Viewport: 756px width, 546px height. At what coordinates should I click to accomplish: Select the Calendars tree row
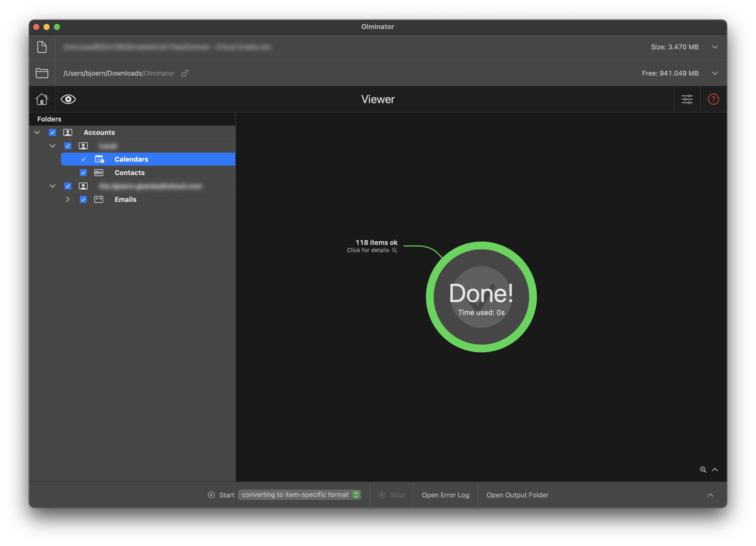148,159
